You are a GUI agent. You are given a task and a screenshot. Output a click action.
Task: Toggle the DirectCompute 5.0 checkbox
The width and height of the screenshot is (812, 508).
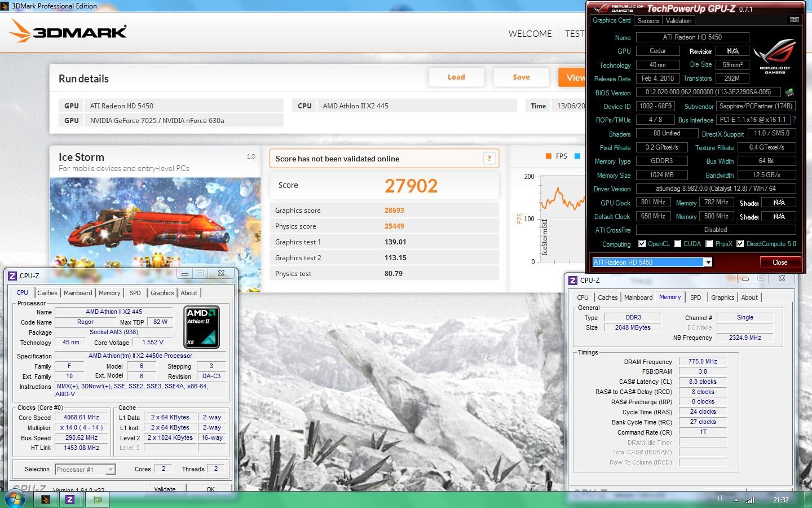[x=740, y=244]
